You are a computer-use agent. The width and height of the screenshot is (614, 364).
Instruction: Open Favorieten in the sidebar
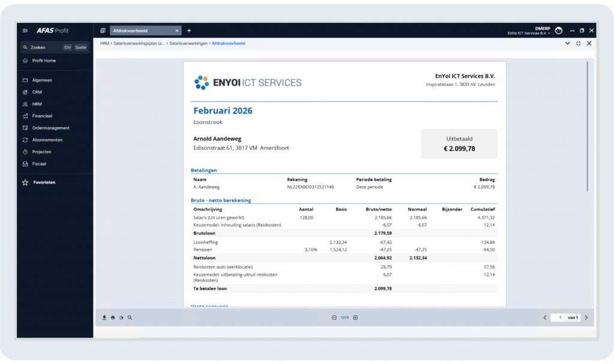tap(44, 182)
